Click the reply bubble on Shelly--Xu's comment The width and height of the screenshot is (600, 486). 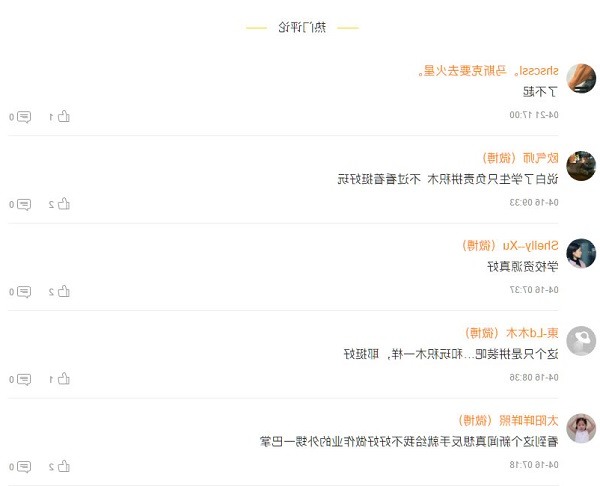tap(24, 291)
